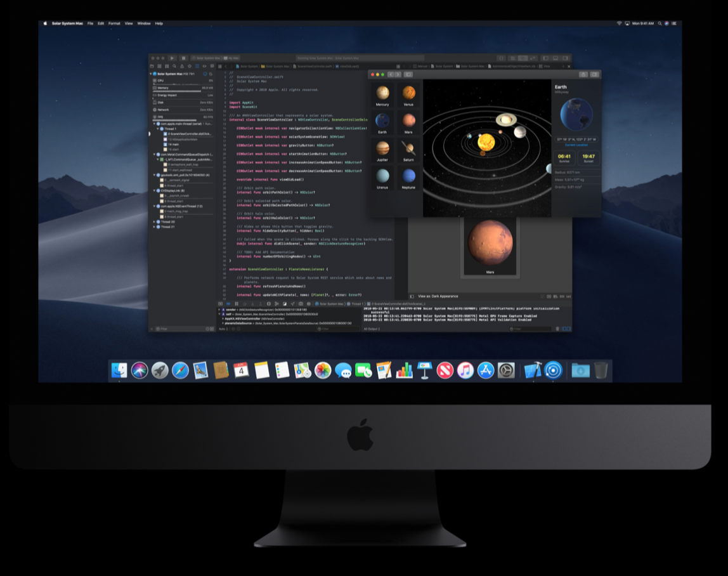Go forward in Solar System app toolbar
The width and height of the screenshot is (728, 576).
(398, 74)
